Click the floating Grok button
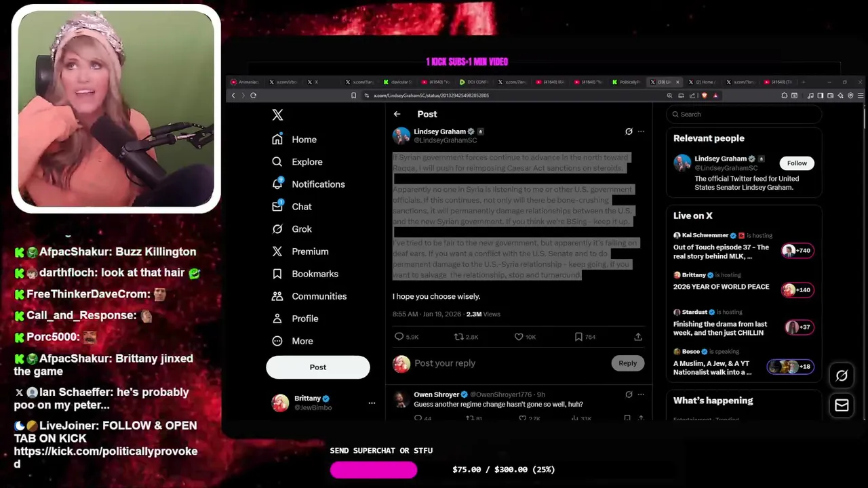This screenshot has width=868, height=488. [x=842, y=375]
